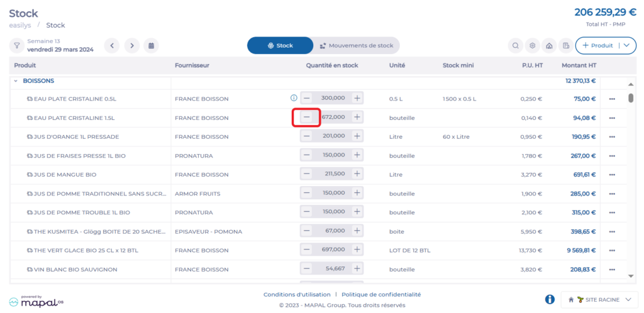Screen dimensions: 644x313
Task: Open more options for JUS D'ORANGE 1L PRESSADE
Action: 612,137
